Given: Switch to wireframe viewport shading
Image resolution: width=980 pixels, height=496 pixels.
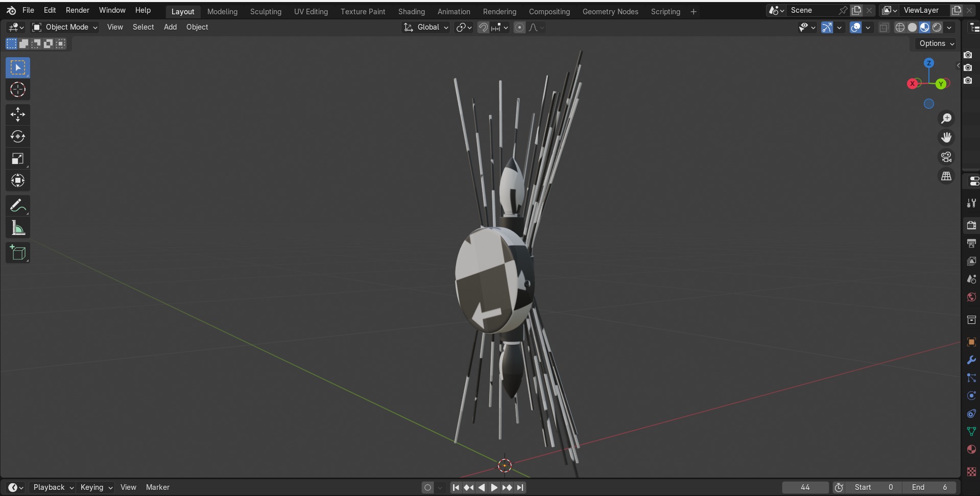Looking at the screenshot, I should pyautogui.click(x=900, y=28).
